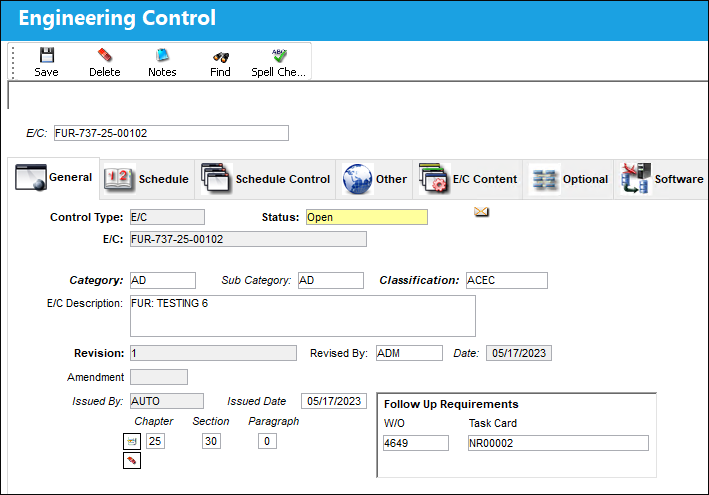Click the Control Type field
Image resolution: width=709 pixels, height=495 pixels.
[167, 217]
